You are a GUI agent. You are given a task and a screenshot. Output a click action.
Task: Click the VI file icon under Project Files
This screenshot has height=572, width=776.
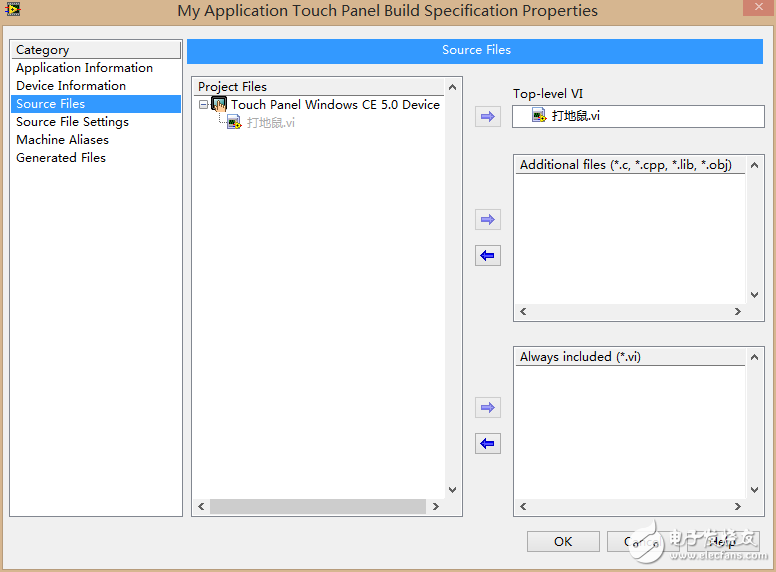234,122
